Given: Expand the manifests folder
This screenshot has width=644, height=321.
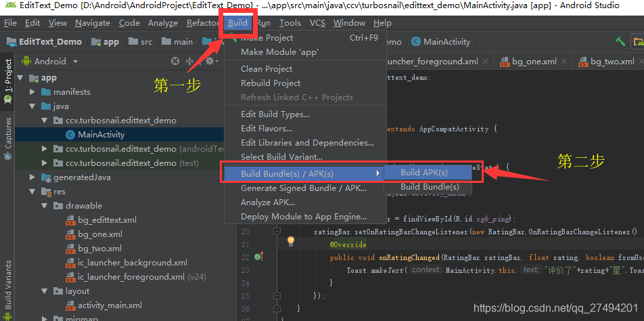Looking at the screenshot, I should [x=32, y=92].
